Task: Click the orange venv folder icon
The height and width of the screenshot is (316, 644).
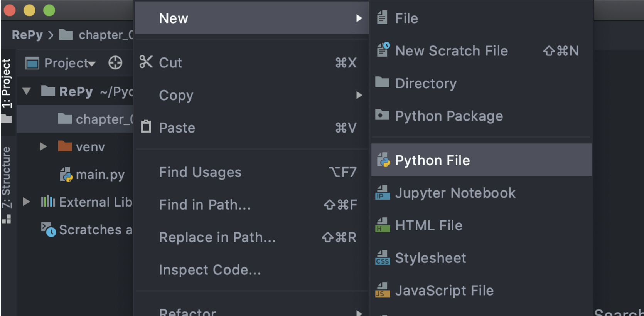Action: pos(65,146)
